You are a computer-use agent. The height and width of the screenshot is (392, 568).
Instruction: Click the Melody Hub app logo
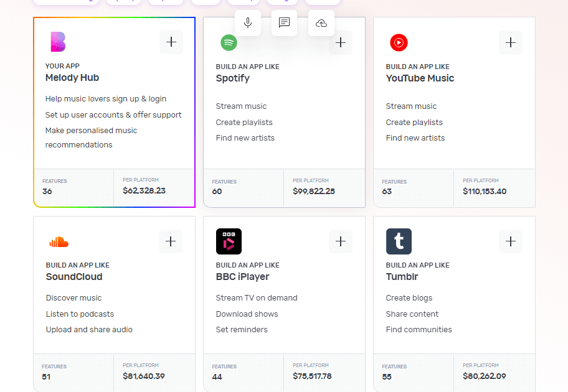[x=58, y=42]
